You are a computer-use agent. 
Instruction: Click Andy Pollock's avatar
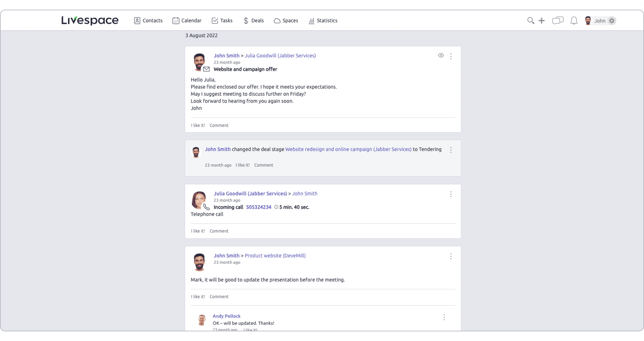[202, 320]
